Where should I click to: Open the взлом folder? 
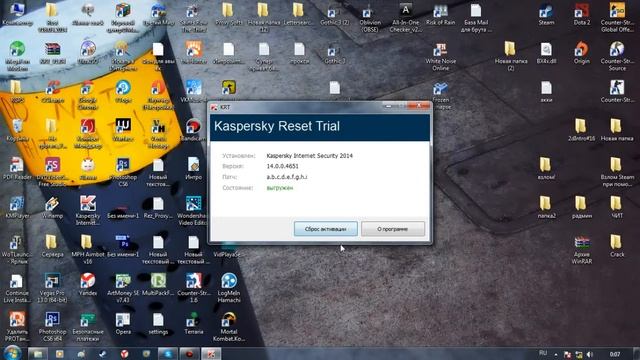[546, 168]
